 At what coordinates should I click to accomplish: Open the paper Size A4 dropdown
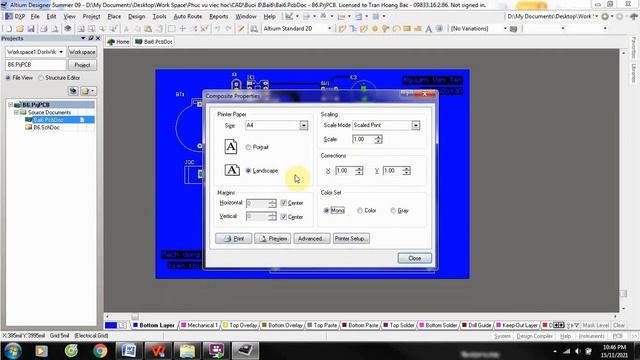pyautogui.click(x=303, y=125)
